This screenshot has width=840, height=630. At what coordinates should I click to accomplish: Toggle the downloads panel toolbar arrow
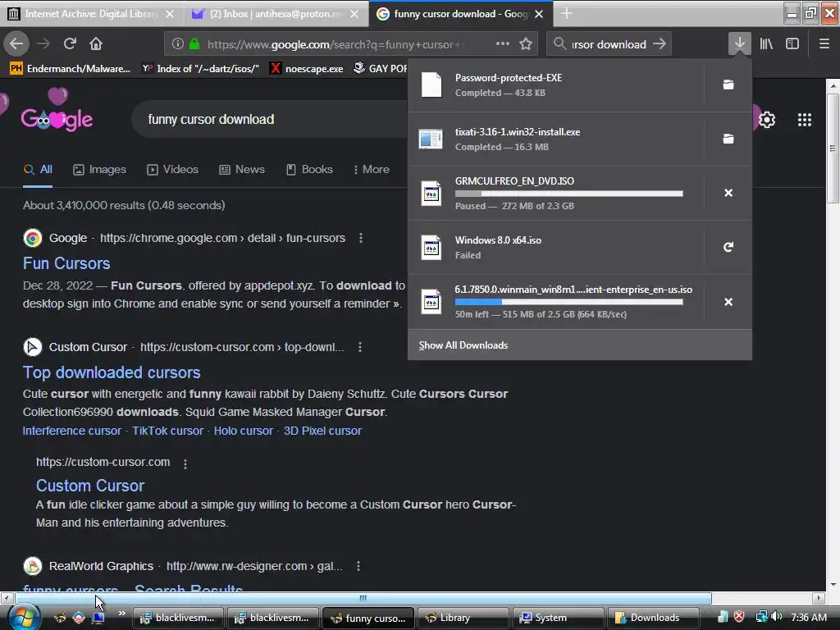click(739, 44)
